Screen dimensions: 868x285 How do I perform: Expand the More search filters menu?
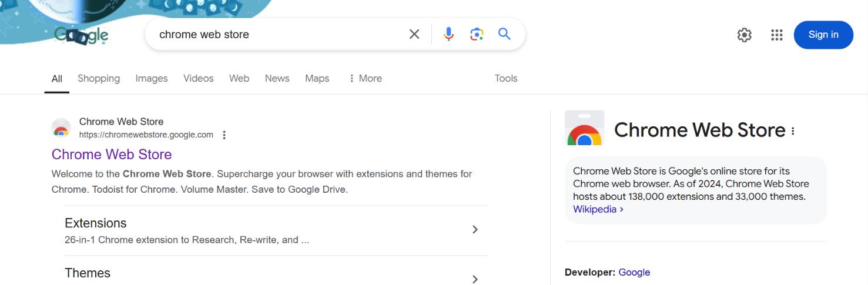pyautogui.click(x=365, y=78)
